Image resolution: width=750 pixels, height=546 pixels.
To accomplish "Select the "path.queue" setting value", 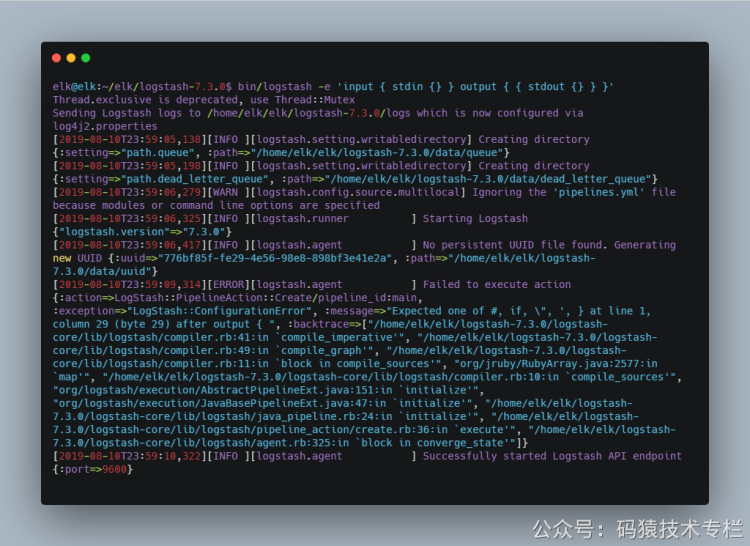I will 158,153.
